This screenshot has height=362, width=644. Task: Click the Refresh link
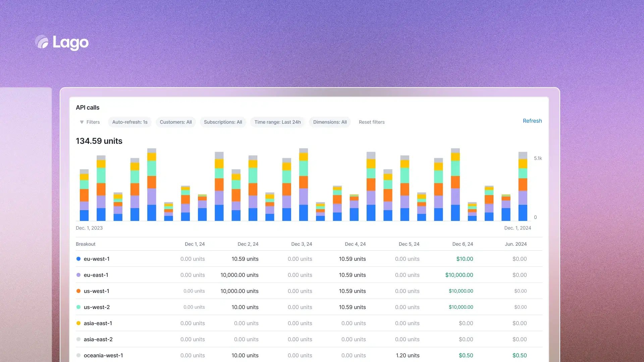532,121
